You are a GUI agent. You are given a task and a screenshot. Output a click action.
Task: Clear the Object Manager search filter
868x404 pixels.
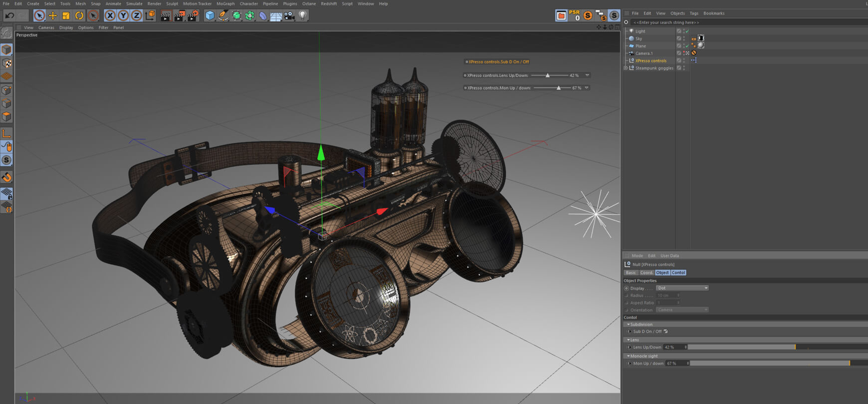pos(626,22)
